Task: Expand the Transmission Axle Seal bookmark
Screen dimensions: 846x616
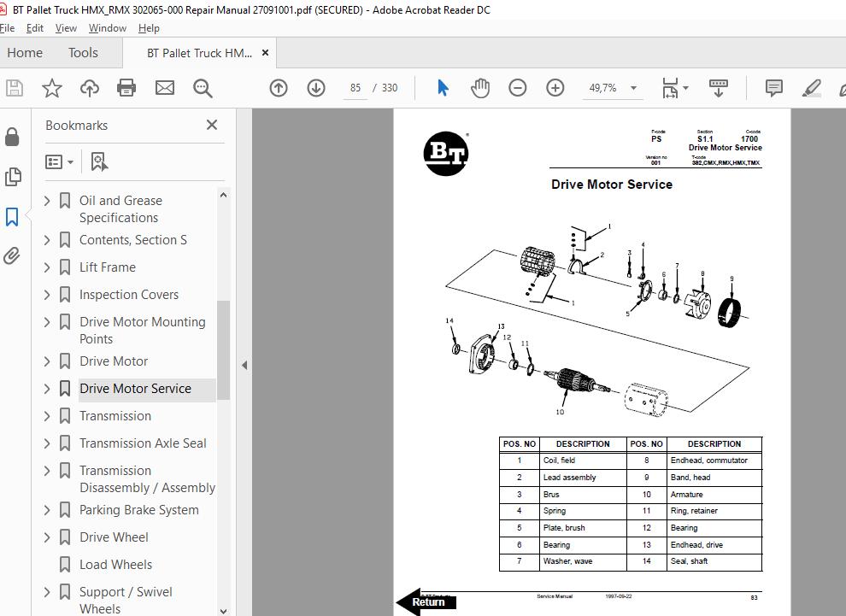Action: click(47, 443)
